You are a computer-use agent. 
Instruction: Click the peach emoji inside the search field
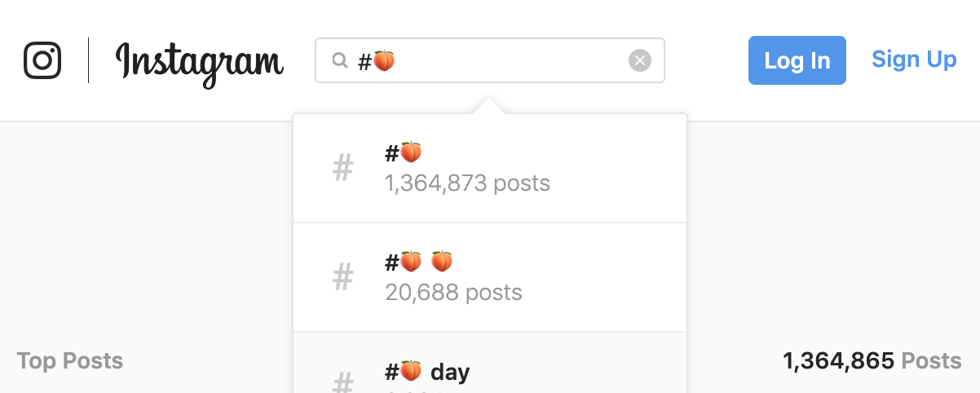[384, 60]
